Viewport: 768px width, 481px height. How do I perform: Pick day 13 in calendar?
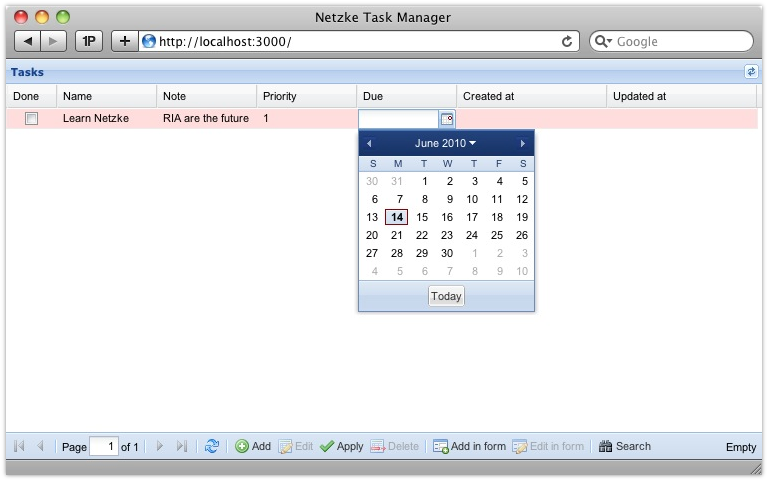(372, 217)
